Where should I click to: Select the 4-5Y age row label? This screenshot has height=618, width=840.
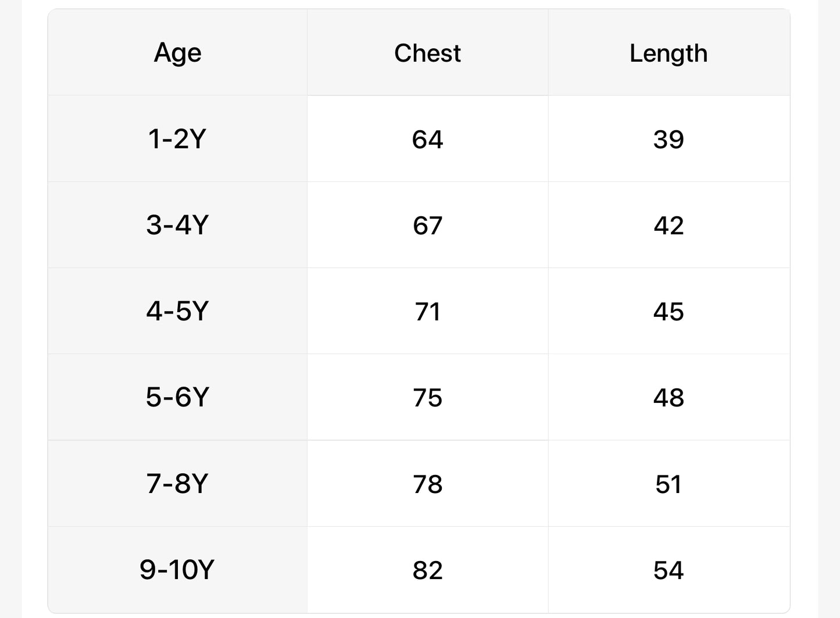click(x=177, y=311)
